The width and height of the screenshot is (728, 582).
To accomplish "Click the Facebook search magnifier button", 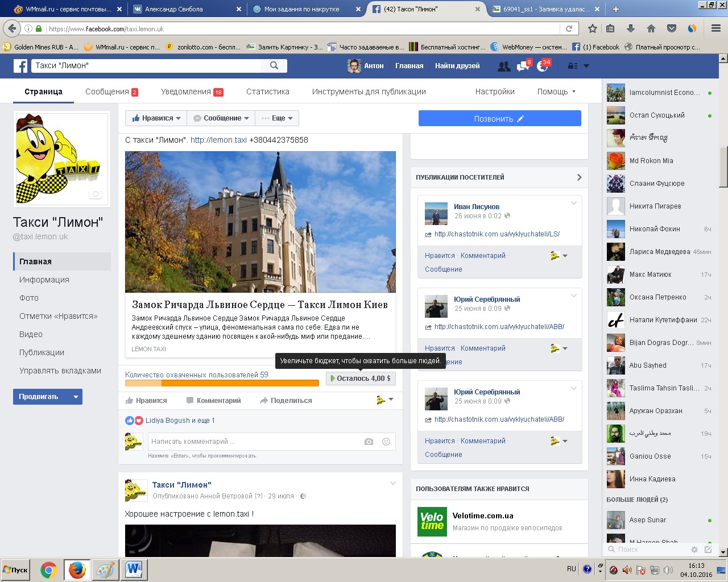I will click(x=274, y=66).
